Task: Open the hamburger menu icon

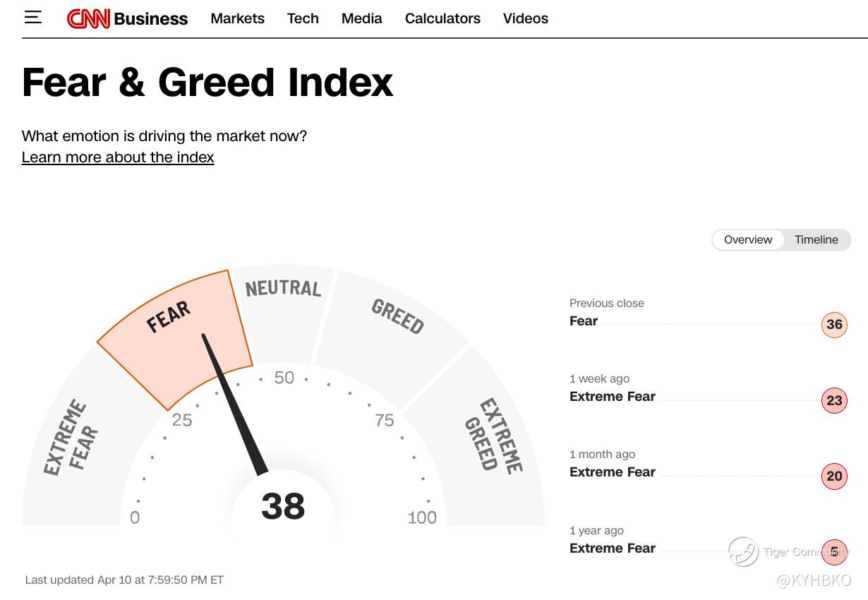Action: (33, 18)
